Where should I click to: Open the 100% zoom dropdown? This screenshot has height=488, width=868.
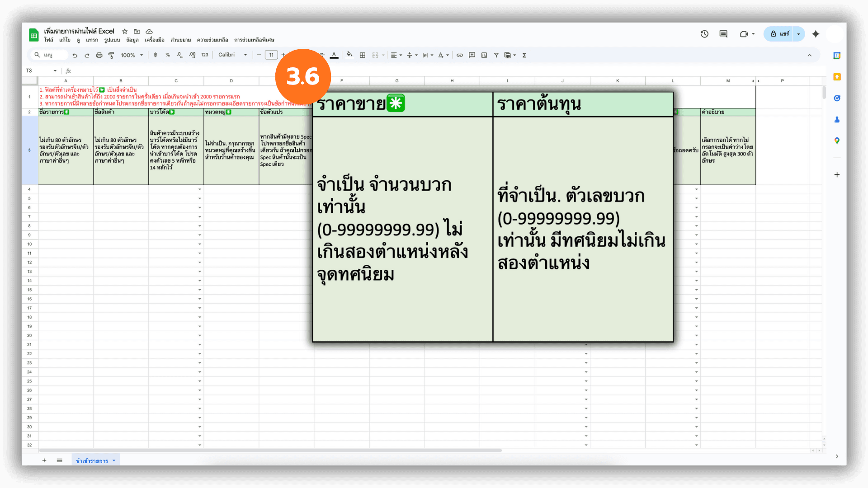pyautogui.click(x=132, y=55)
